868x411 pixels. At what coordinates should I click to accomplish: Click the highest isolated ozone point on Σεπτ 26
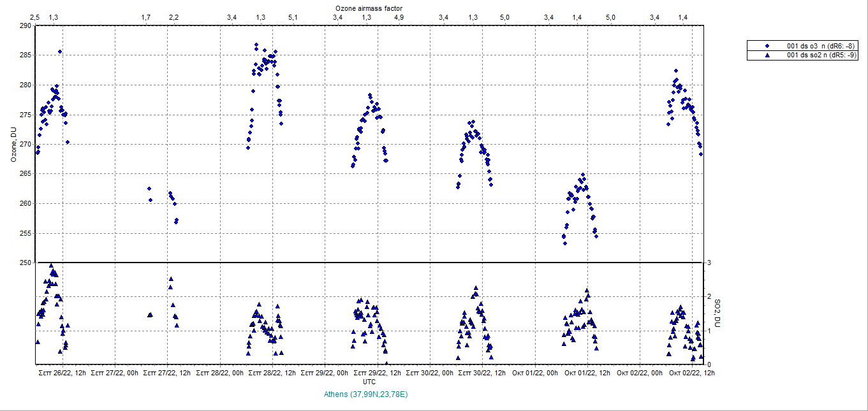click(x=60, y=52)
